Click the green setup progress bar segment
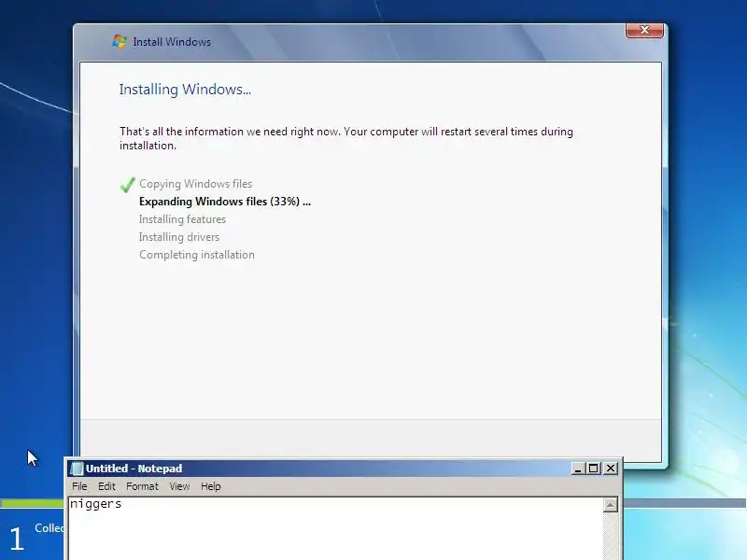This screenshot has width=747, height=560. point(32,503)
